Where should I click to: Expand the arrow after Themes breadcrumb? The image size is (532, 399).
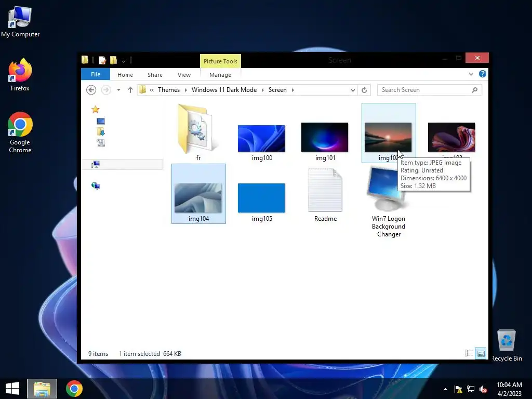pos(185,90)
